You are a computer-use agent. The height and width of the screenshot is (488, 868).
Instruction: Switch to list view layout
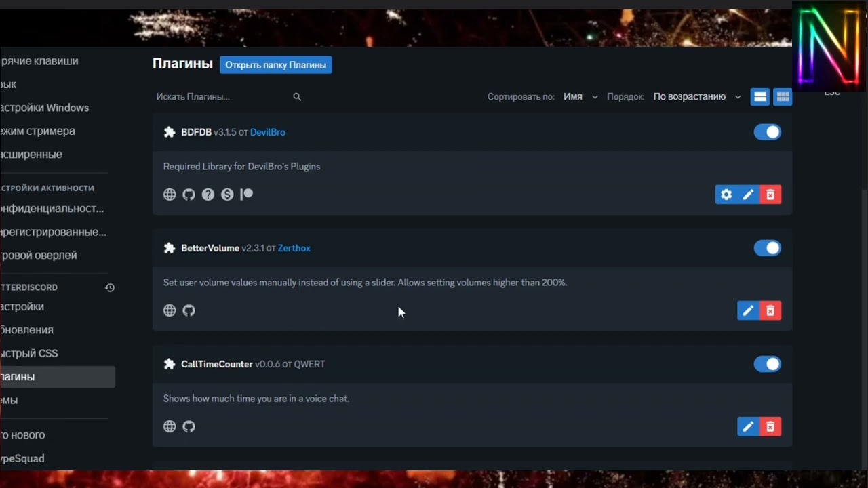click(760, 97)
